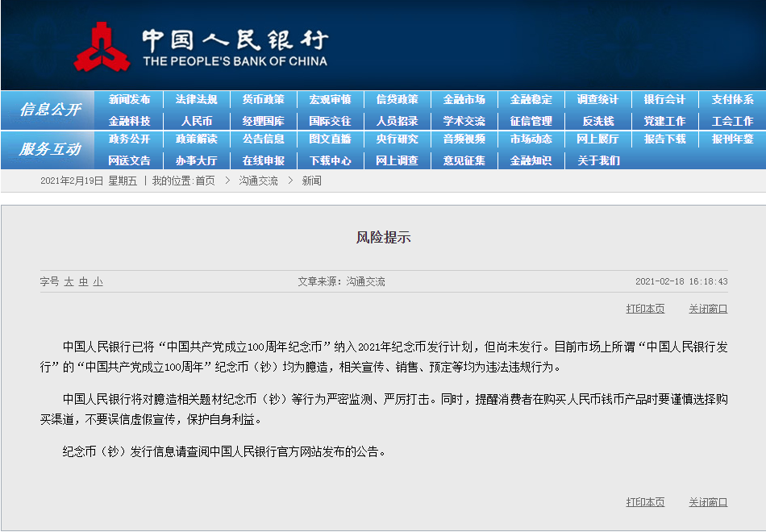Select 反洗钱 in the navigation
766x532 pixels.
(x=598, y=121)
